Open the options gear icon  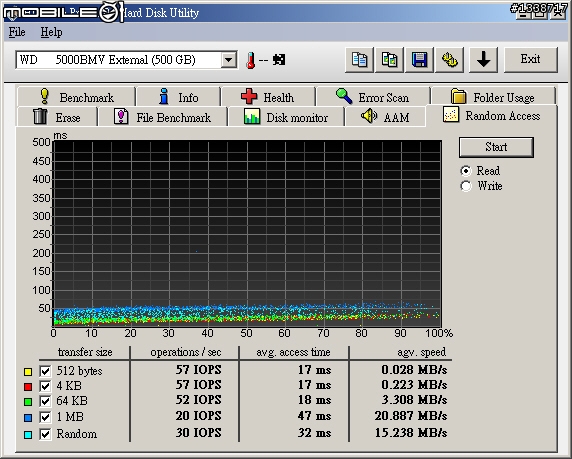[x=450, y=59]
